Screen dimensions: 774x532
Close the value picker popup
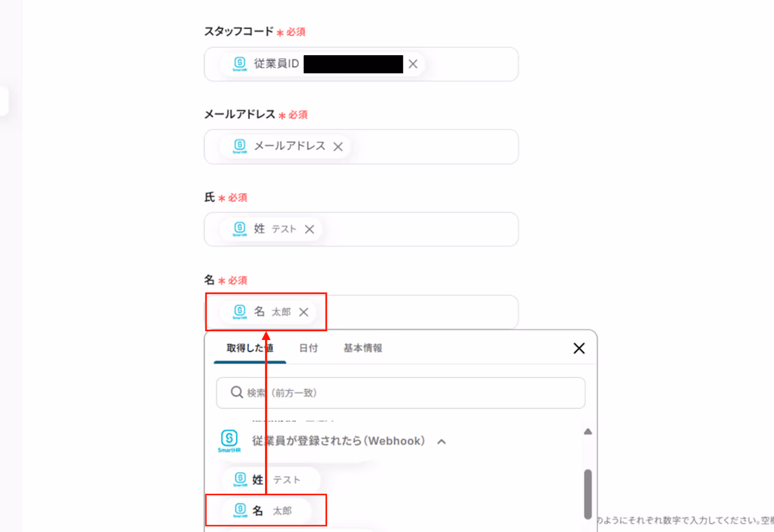pyautogui.click(x=579, y=348)
